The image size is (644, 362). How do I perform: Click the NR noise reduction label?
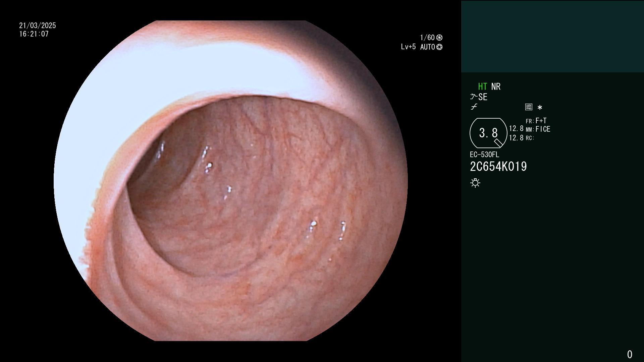[x=496, y=86]
